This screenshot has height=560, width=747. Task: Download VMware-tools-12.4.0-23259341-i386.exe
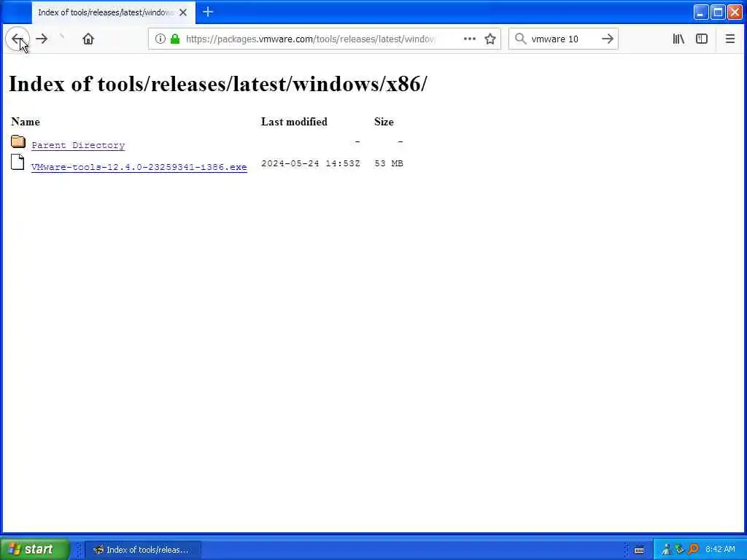[139, 167]
